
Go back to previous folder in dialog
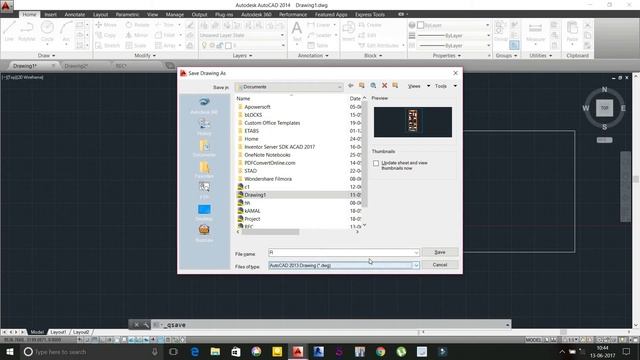click(x=351, y=86)
